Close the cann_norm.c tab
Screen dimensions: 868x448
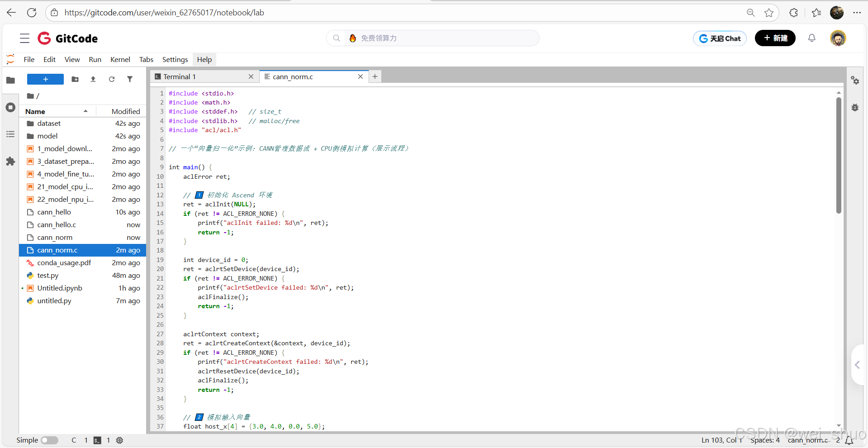(x=360, y=77)
